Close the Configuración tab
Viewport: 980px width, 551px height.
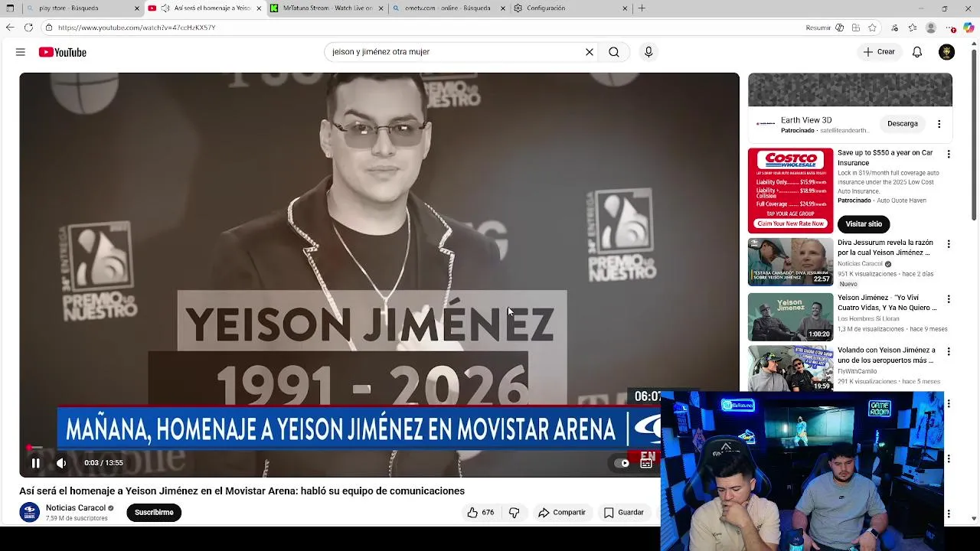[x=625, y=8]
